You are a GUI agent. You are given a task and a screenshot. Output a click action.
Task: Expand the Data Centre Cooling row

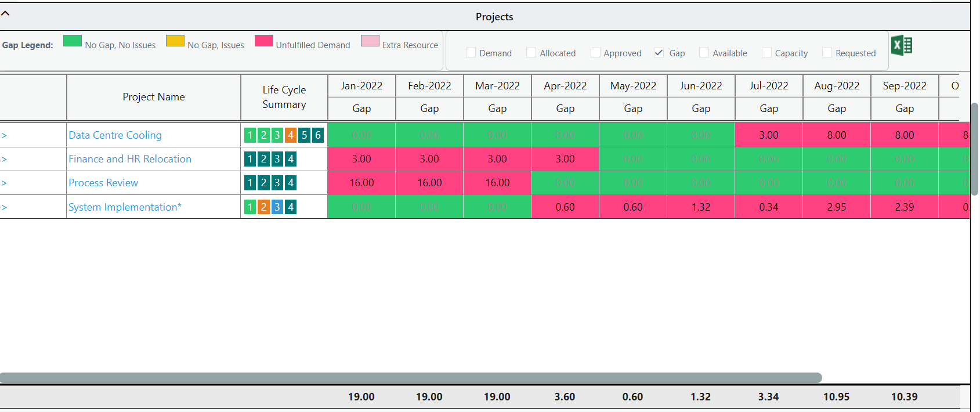4,136
